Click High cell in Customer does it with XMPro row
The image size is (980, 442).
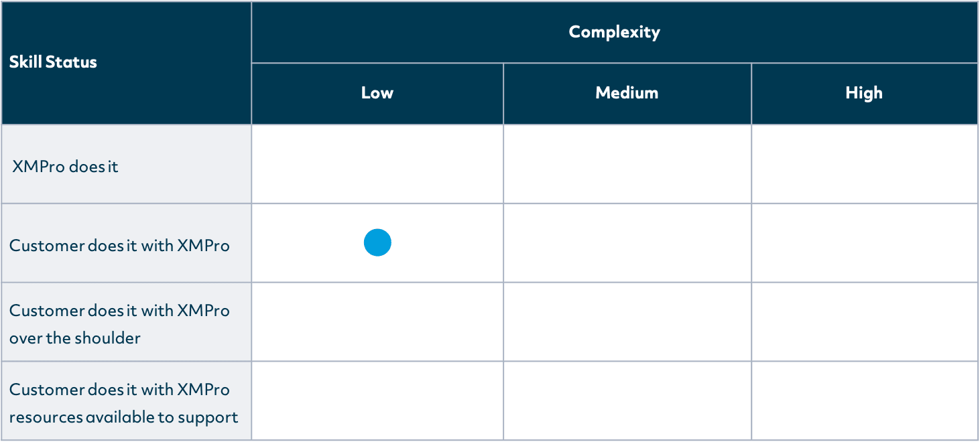coord(864,243)
